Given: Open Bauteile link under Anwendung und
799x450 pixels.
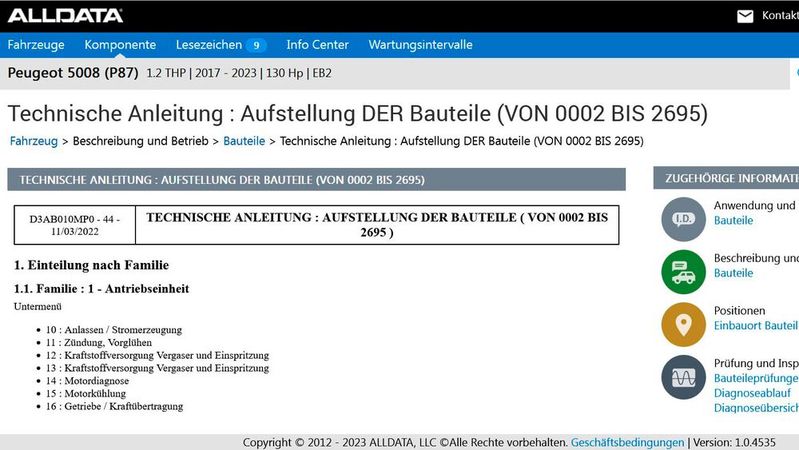Looking at the screenshot, I should (733, 220).
